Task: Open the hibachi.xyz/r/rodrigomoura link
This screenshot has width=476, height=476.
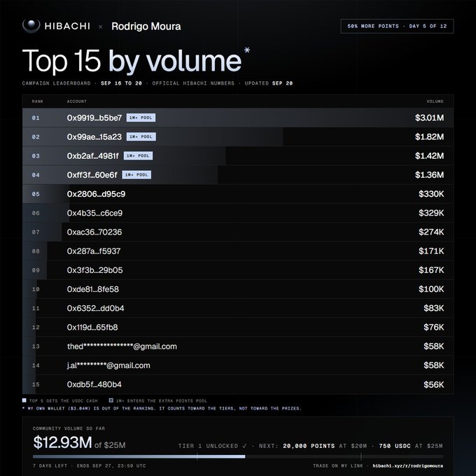Action: pyautogui.click(x=407, y=465)
